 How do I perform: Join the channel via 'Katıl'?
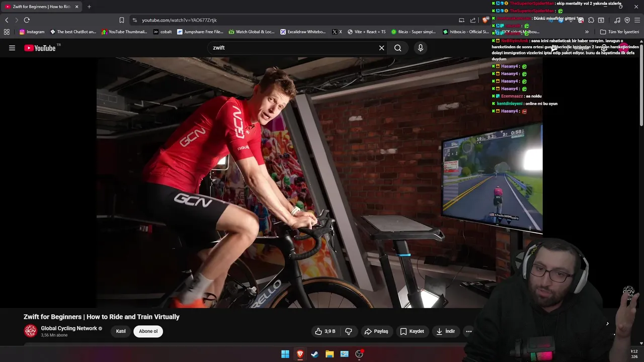[x=121, y=331]
